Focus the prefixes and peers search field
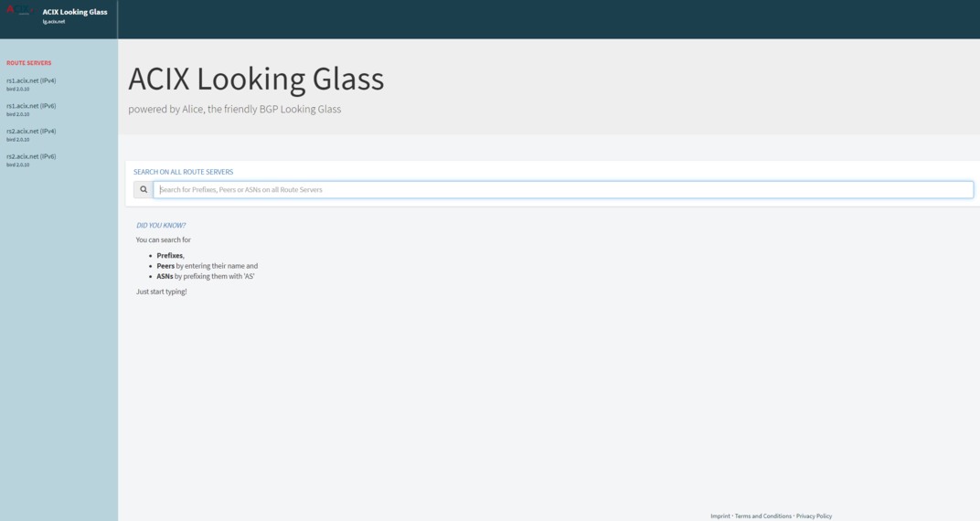Screen dimensions: 980x521 click(x=563, y=189)
